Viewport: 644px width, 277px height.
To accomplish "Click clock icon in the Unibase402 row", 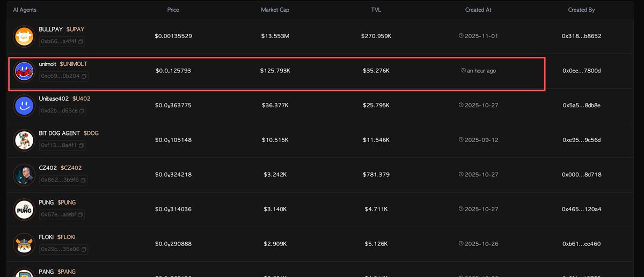I will [461, 105].
